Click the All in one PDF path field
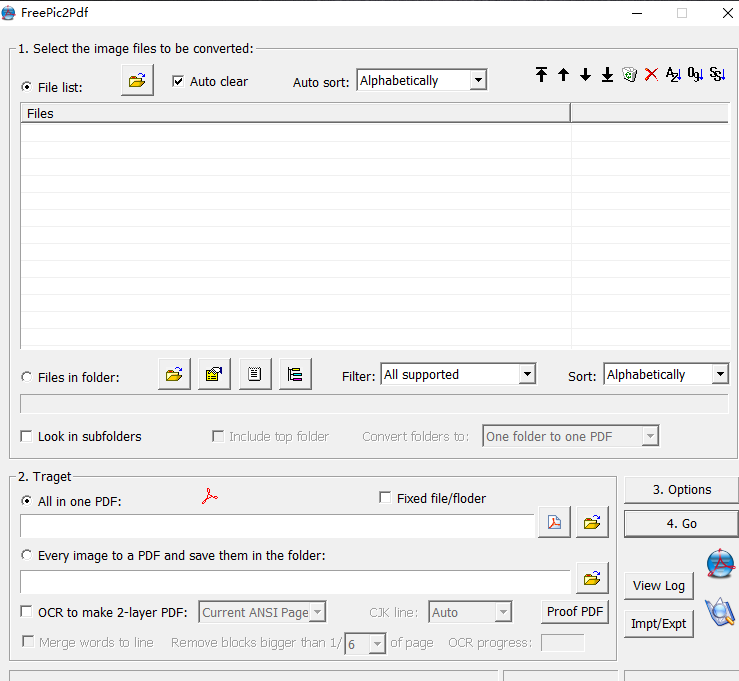The image size is (739, 681). coord(277,525)
